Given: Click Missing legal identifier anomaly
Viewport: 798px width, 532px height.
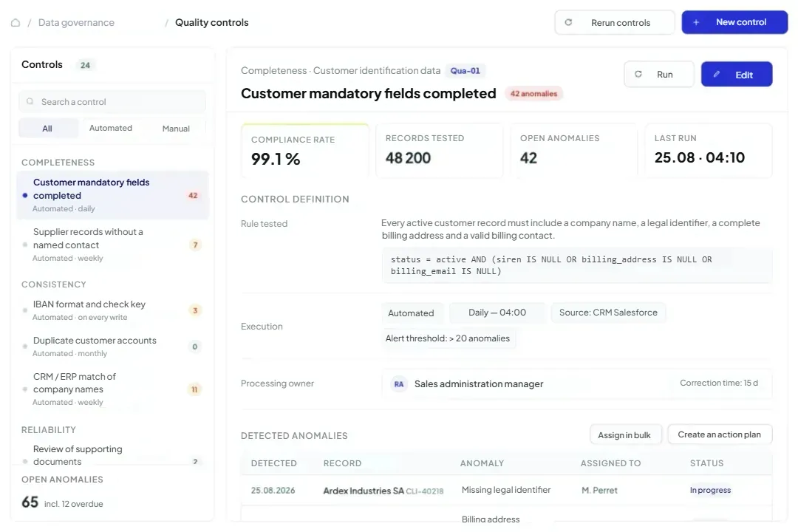Looking at the screenshot, I should coord(506,490).
